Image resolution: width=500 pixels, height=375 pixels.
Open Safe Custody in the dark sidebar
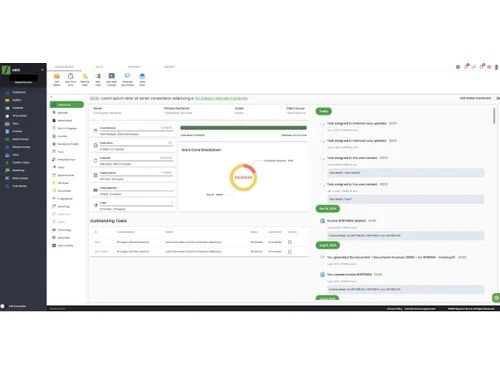[20, 178]
